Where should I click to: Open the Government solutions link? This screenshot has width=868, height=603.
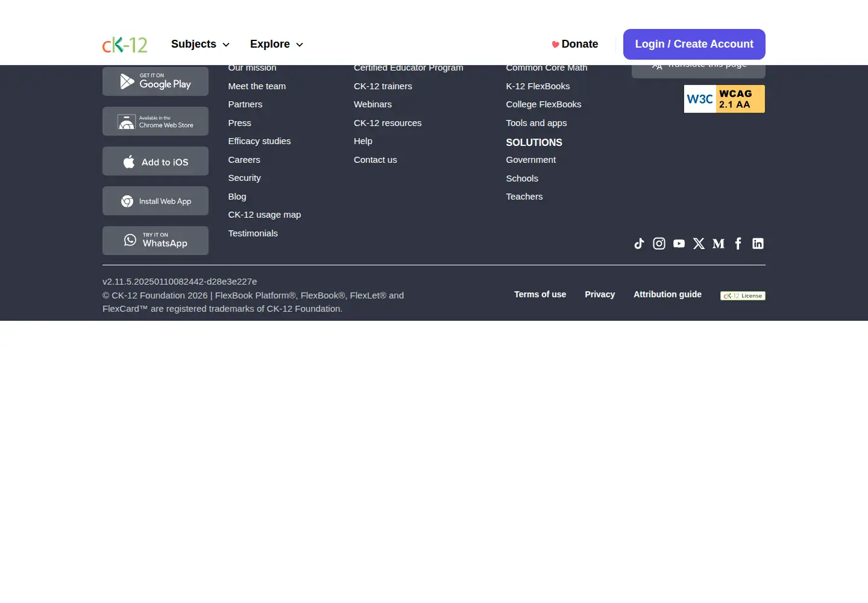pos(531,160)
